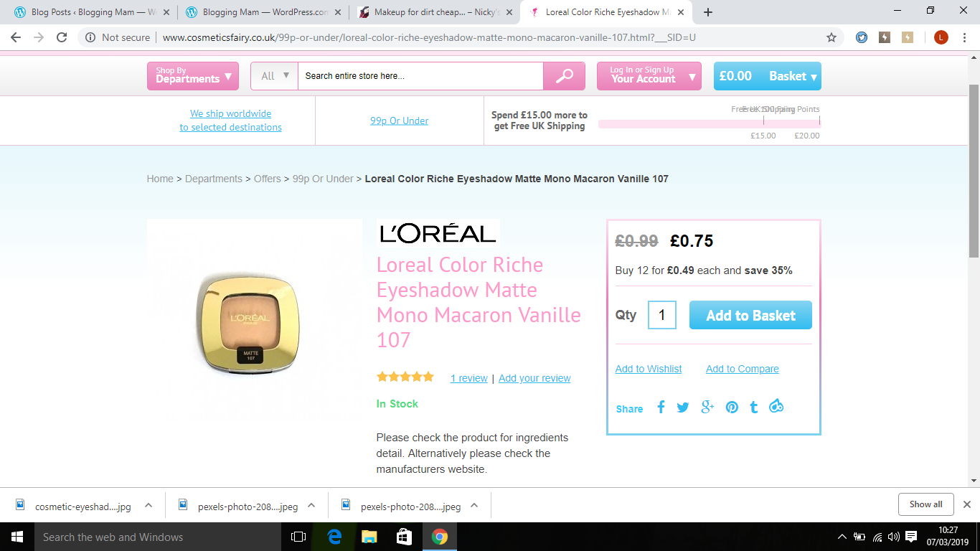Click the browser address bar URL

[x=429, y=37]
